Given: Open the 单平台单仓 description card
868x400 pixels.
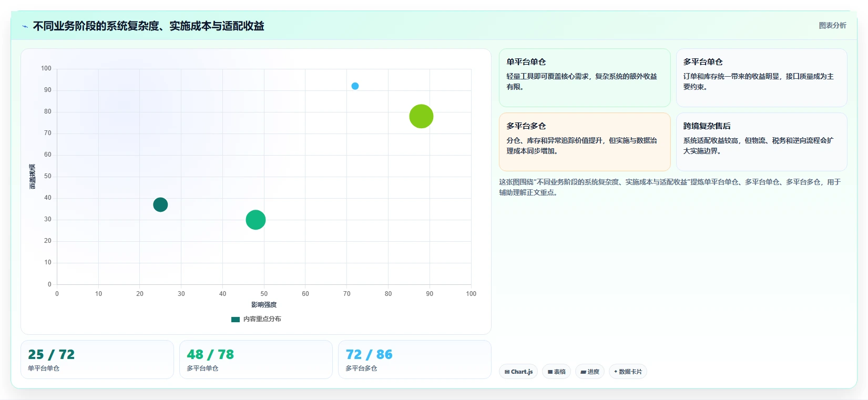Looking at the screenshot, I should pyautogui.click(x=585, y=78).
